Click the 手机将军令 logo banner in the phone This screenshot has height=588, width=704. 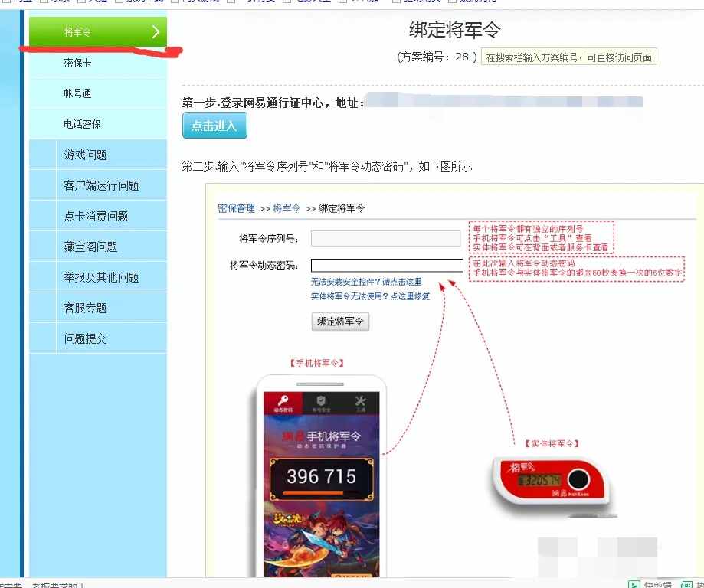point(322,438)
